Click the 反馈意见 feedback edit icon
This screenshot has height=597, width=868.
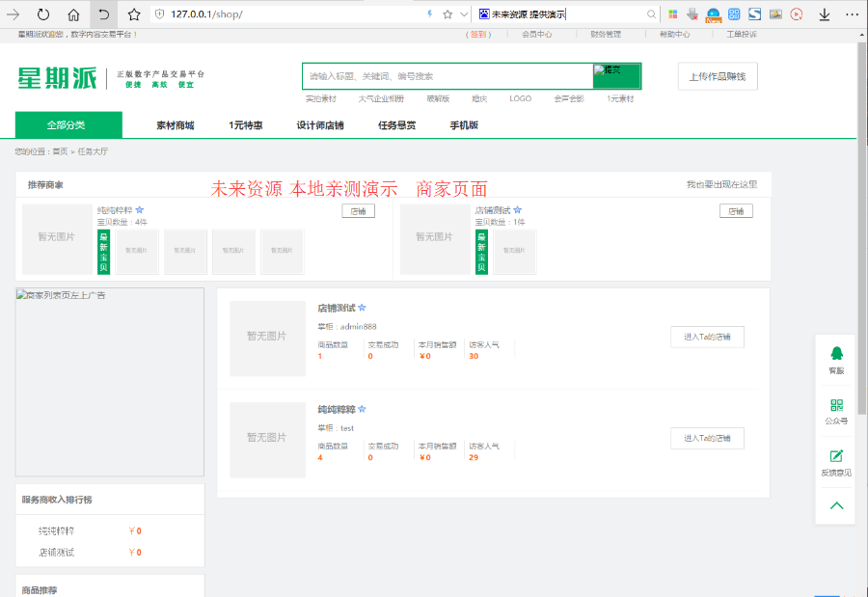pyautogui.click(x=836, y=456)
